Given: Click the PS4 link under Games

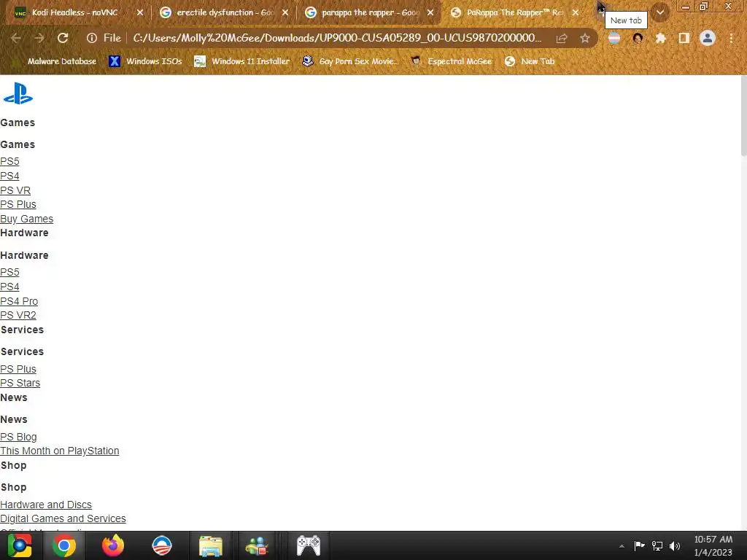Looking at the screenshot, I should pos(9,176).
